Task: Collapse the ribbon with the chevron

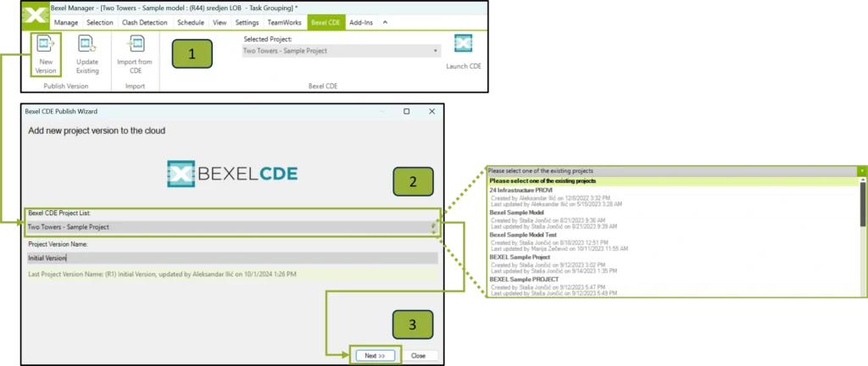Action: click(x=386, y=23)
